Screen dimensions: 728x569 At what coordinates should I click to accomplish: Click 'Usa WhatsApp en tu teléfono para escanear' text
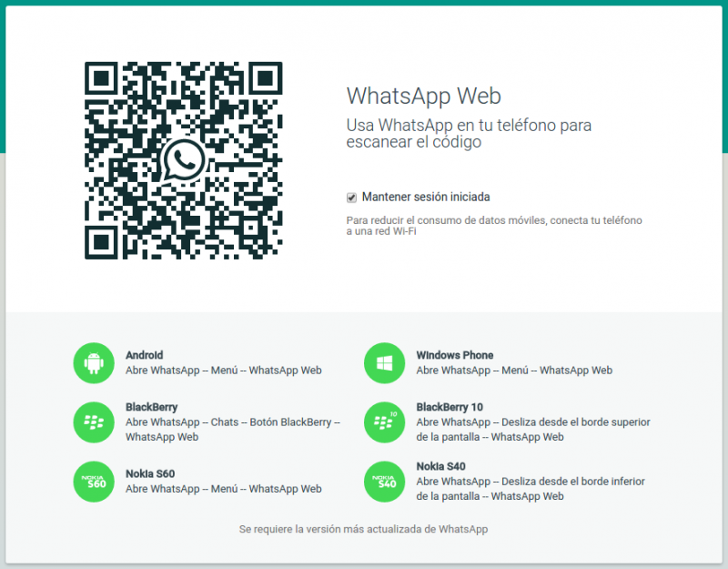[469, 133]
